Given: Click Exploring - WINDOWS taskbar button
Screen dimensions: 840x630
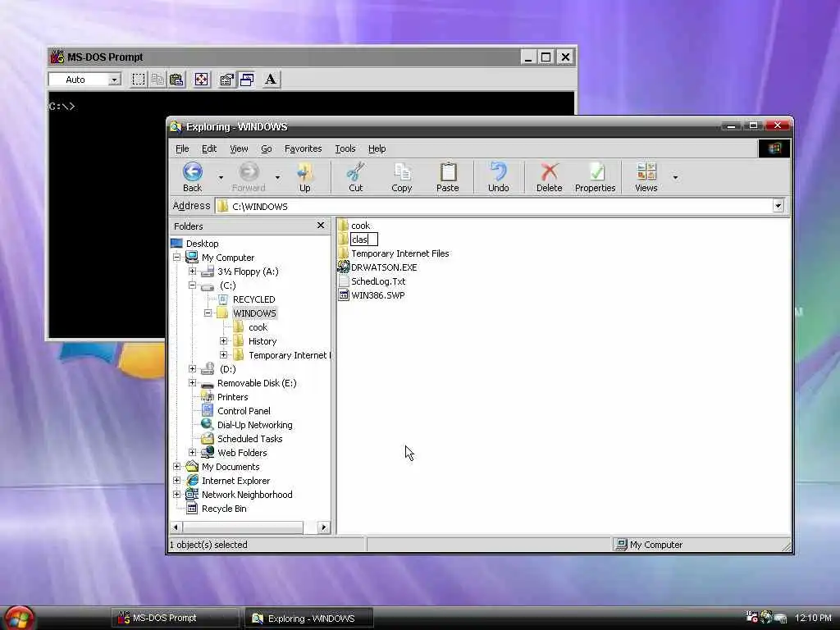Looking at the screenshot, I should pyautogui.click(x=309, y=618).
